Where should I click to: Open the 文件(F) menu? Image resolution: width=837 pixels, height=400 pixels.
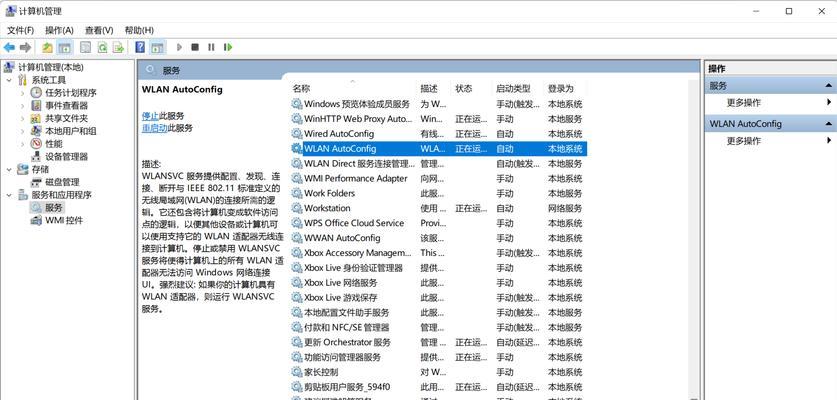tap(20, 30)
